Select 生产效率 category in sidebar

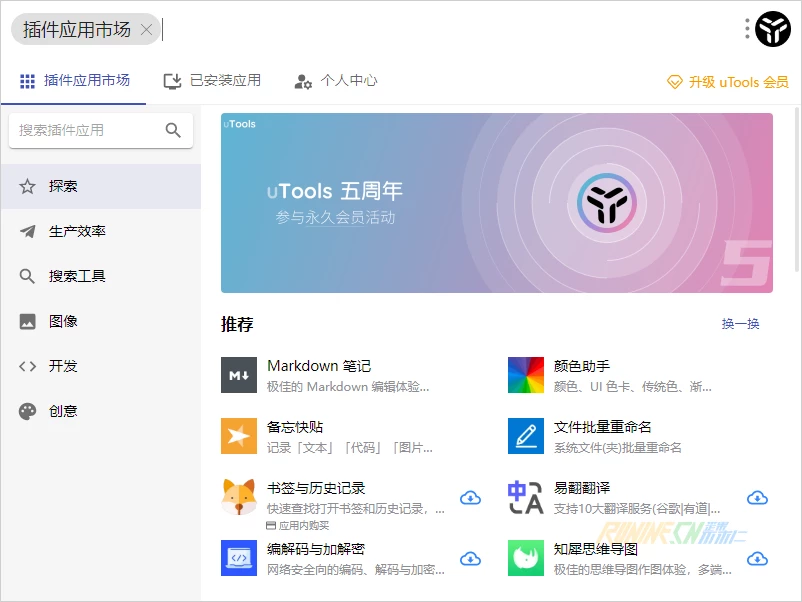(x=77, y=231)
